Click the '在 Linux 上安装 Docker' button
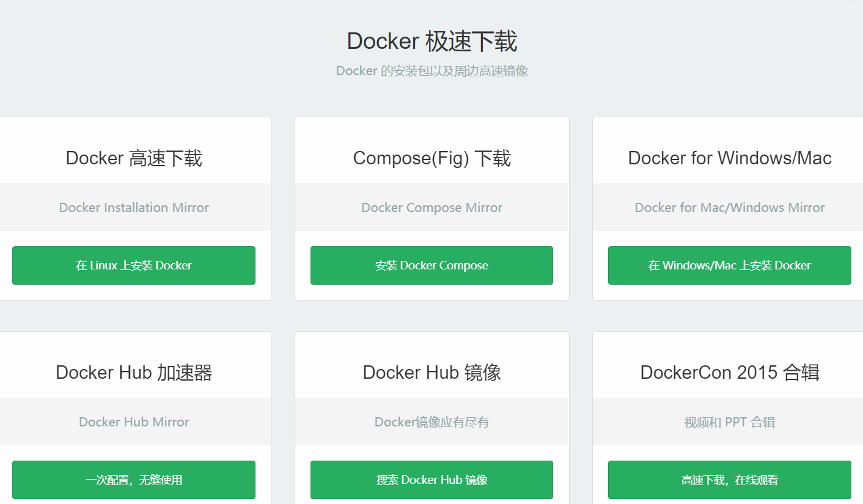This screenshot has width=863, height=504. click(x=134, y=265)
